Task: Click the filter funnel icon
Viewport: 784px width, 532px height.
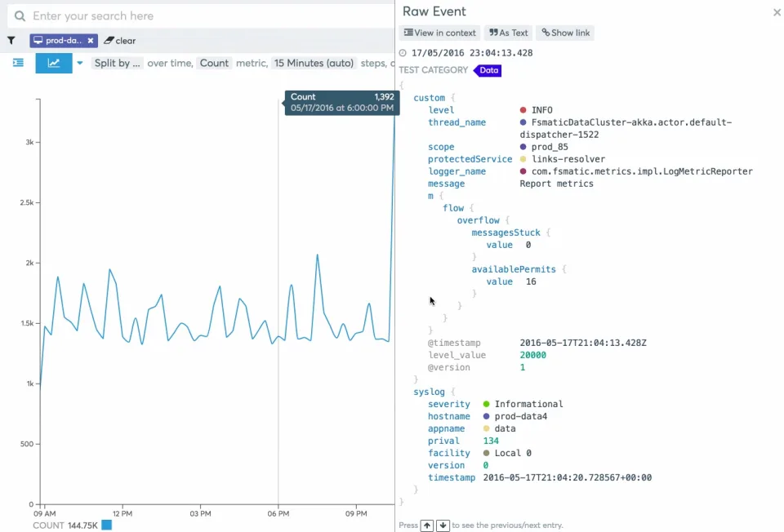Action: [11, 41]
